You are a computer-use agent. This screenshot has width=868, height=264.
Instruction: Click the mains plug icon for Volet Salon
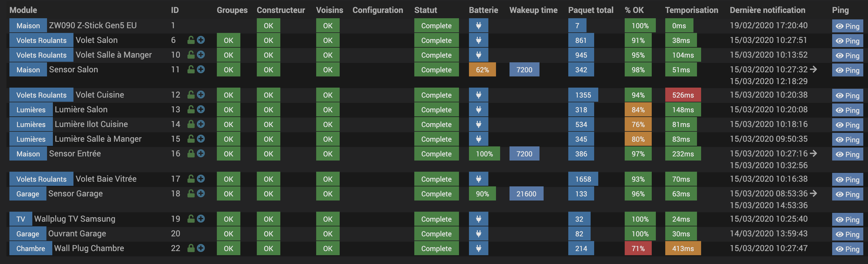click(x=478, y=41)
